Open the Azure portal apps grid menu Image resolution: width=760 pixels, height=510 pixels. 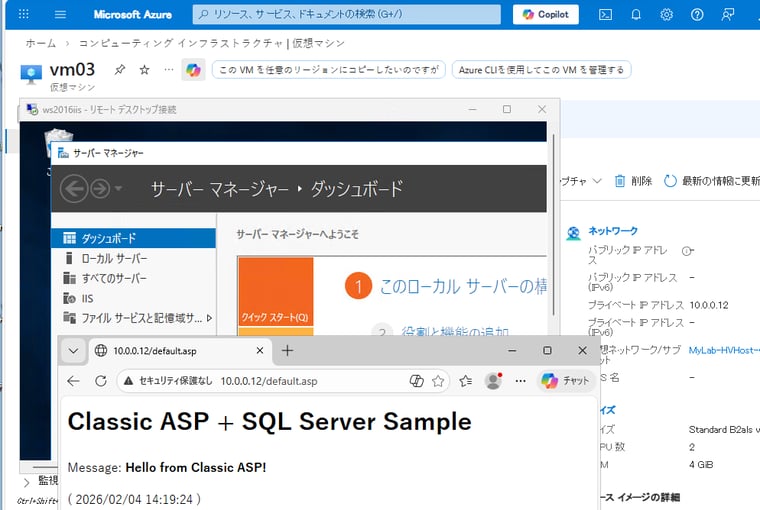coord(23,14)
